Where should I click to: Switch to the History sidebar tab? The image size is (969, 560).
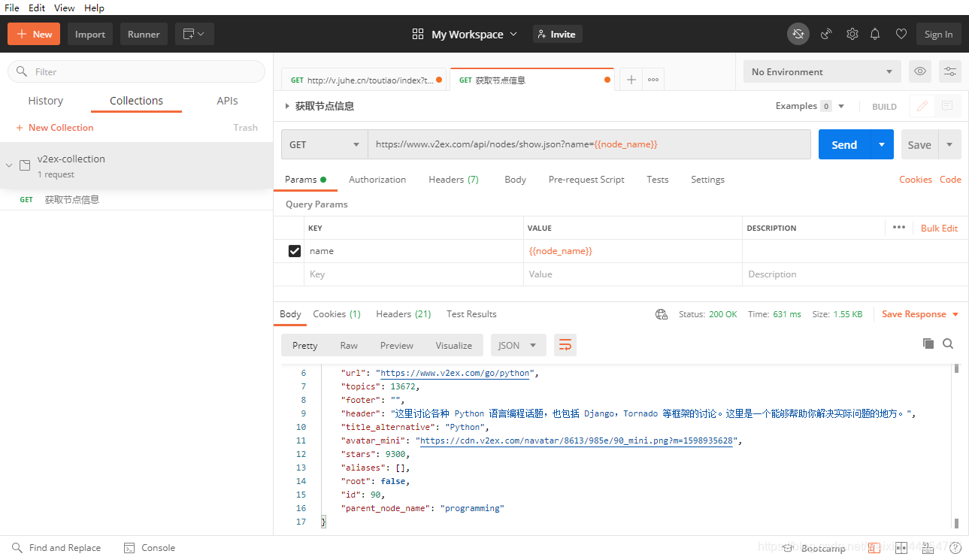(46, 101)
